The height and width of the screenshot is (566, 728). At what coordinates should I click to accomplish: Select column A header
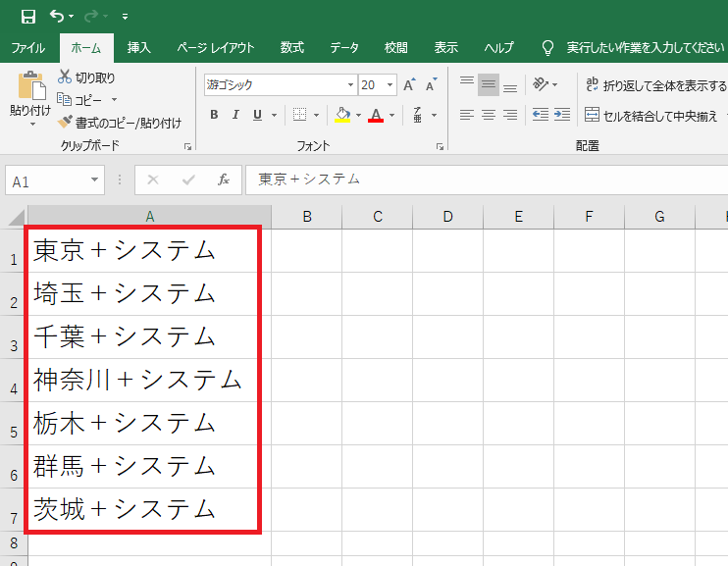[x=149, y=217]
